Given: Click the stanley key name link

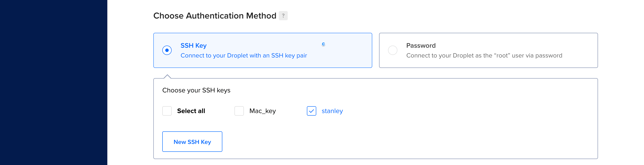Looking at the screenshot, I should [332, 111].
